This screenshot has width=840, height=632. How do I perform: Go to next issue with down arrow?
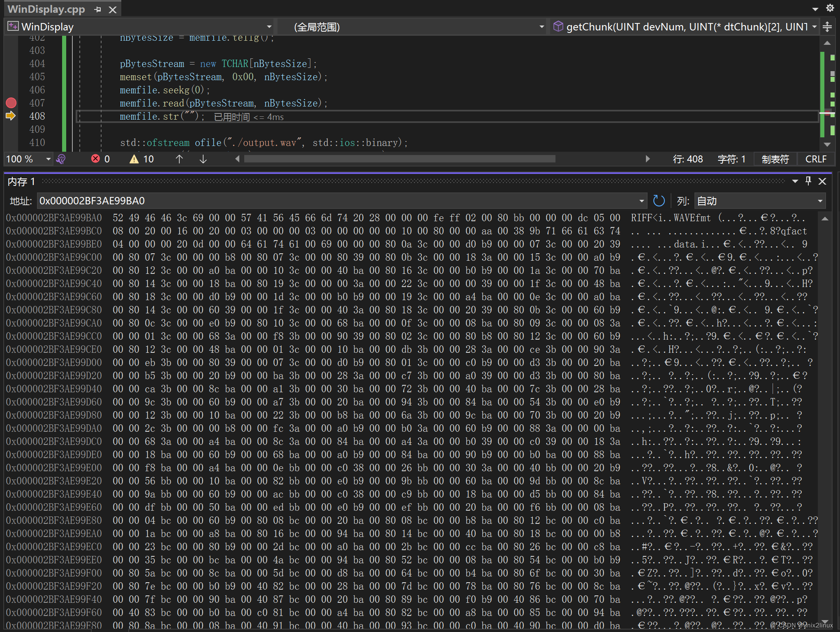[x=203, y=159]
